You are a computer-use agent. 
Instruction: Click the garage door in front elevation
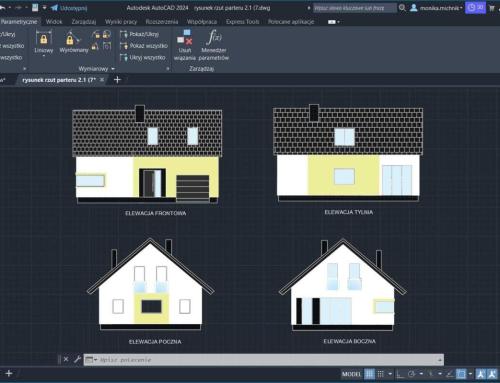(193, 188)
